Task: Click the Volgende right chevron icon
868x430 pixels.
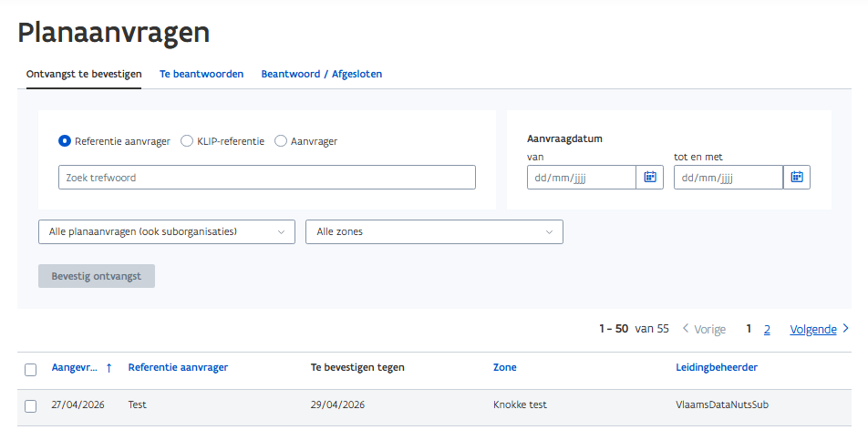Action: (845, 329)
